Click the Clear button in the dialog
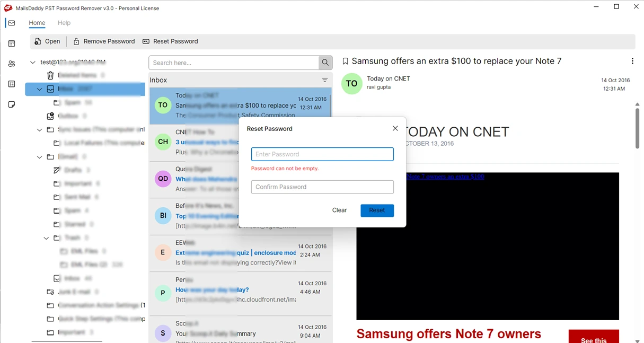 339,210
